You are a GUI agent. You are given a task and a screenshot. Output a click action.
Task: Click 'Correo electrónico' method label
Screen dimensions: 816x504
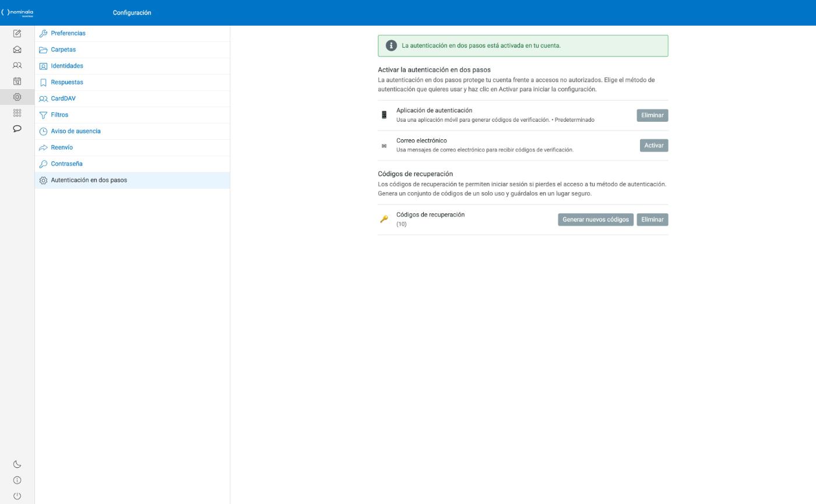[421, 140]
